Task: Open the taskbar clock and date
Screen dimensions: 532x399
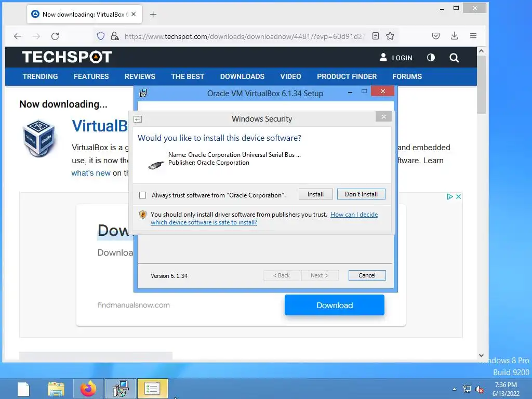Action: coord(506,389)
